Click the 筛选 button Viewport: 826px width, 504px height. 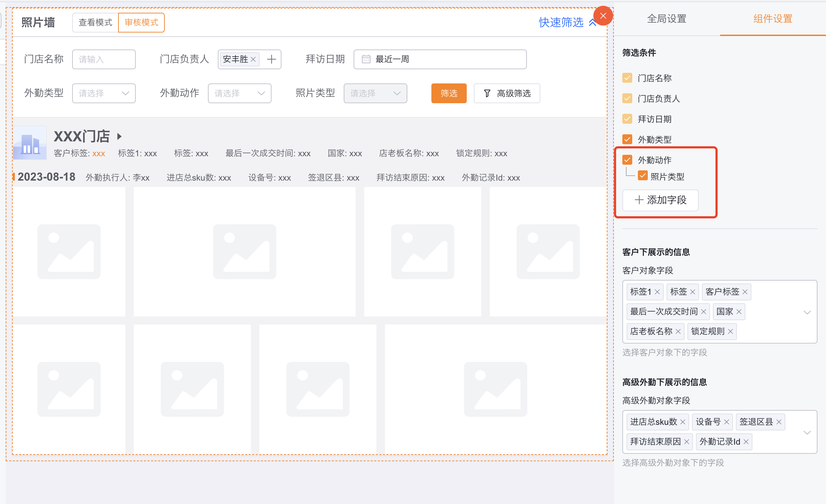[449, 93]
